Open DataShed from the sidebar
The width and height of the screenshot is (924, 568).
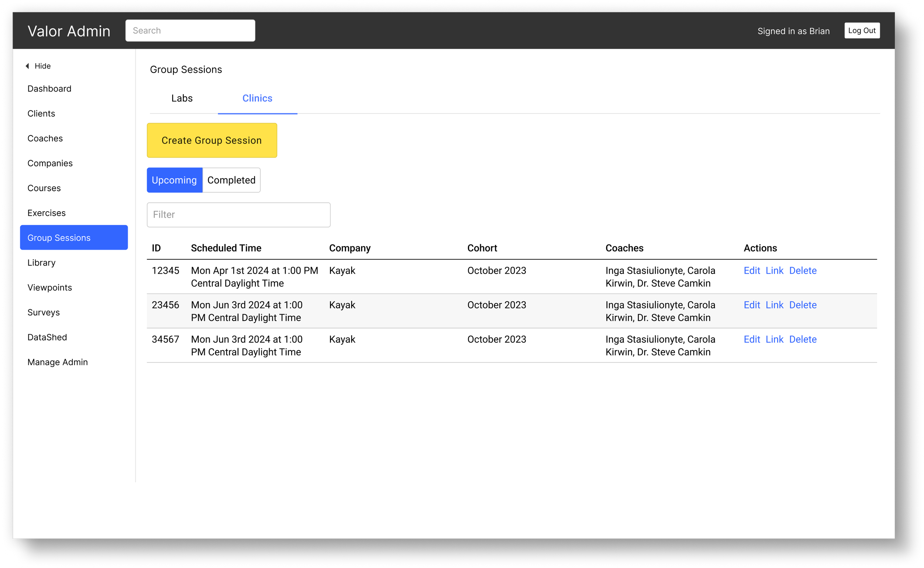(x=47, y=337)
